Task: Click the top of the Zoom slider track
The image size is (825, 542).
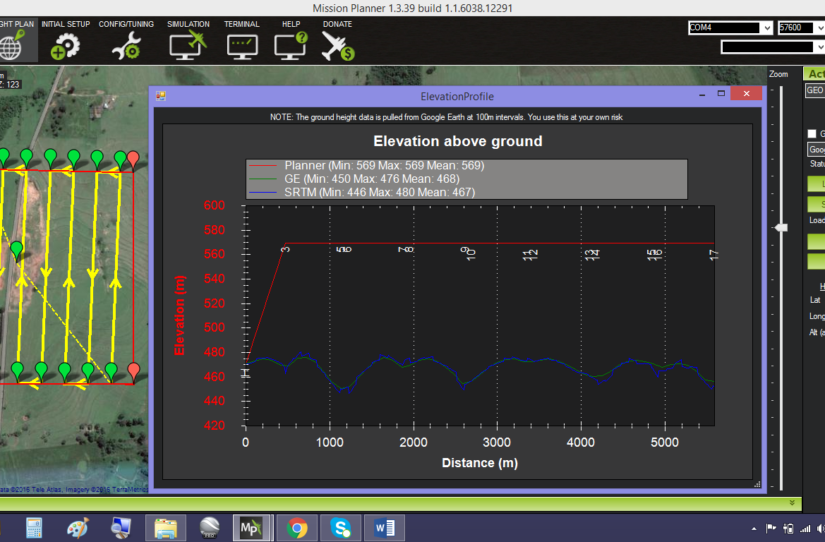Action: click(x=782, y=89)
